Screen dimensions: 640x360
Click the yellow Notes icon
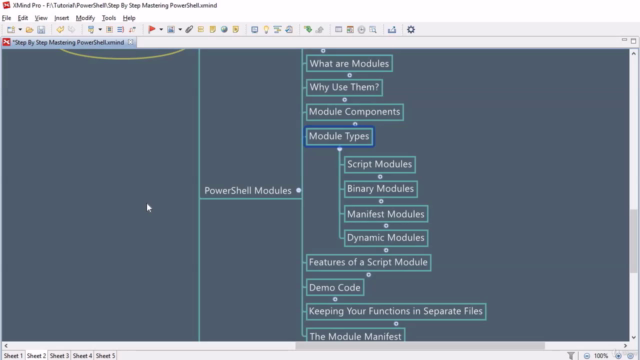(212, 29)
